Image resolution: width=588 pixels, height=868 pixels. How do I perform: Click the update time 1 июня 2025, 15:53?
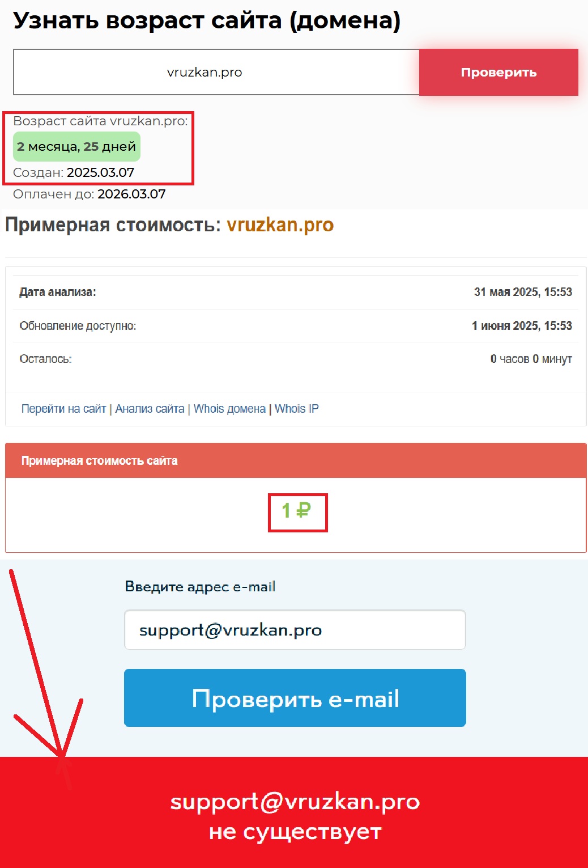point(522,326)
